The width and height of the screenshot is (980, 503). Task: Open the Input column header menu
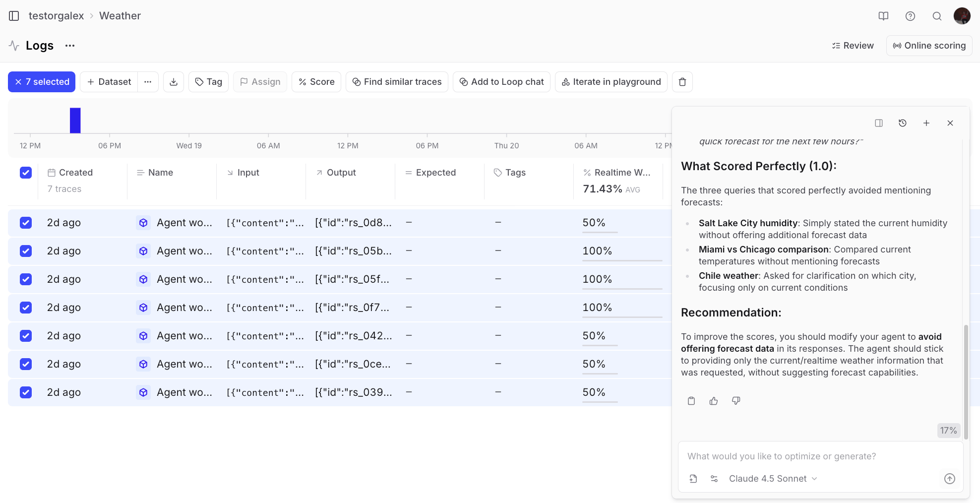243,173
